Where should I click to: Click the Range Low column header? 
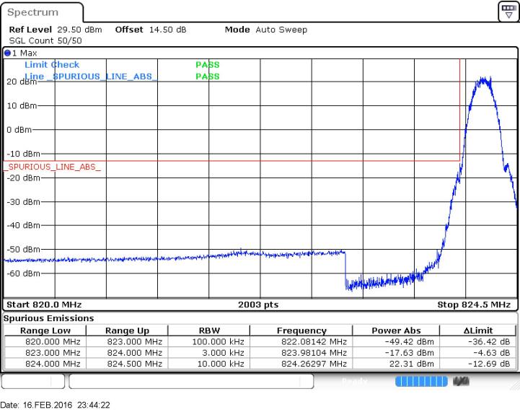coord(45,331)
